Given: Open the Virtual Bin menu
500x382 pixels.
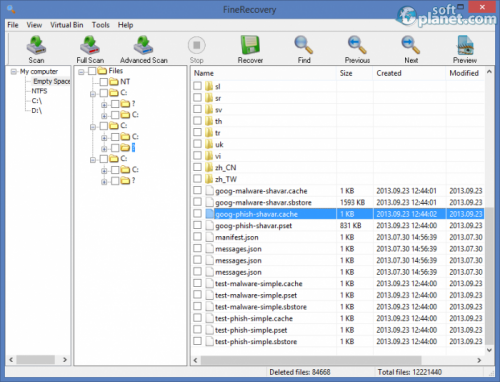Looking at the screenshot, I should [67, 25].
